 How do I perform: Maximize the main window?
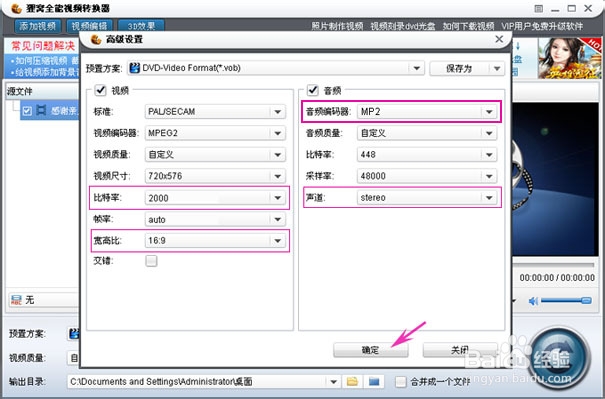[572, 8]
